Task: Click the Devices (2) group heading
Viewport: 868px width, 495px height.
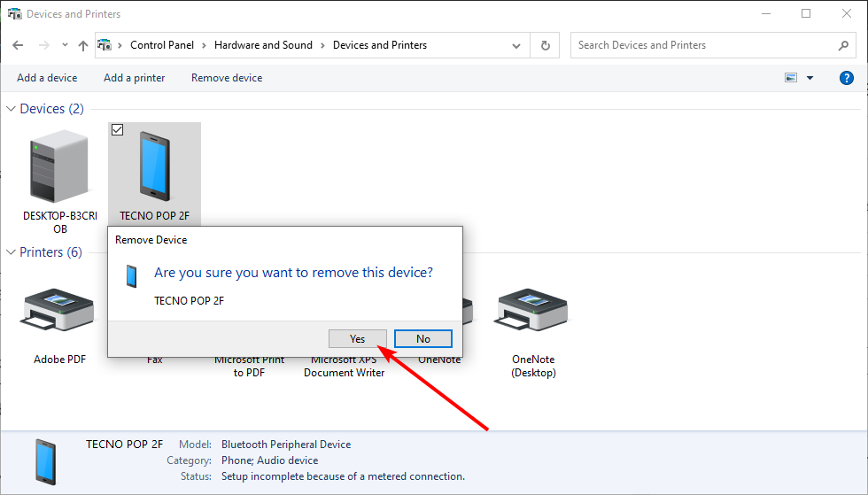Action: pyautogui.click(x=52, y=109)
